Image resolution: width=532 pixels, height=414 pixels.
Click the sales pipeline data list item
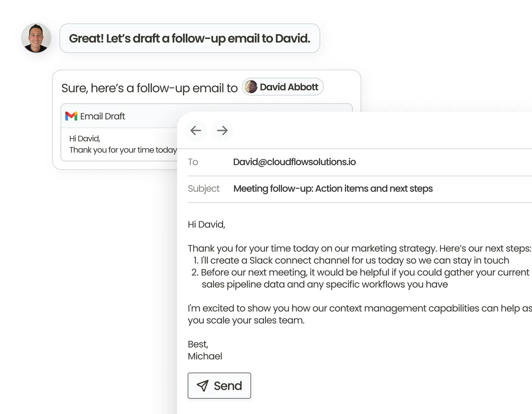pos(360,278)
